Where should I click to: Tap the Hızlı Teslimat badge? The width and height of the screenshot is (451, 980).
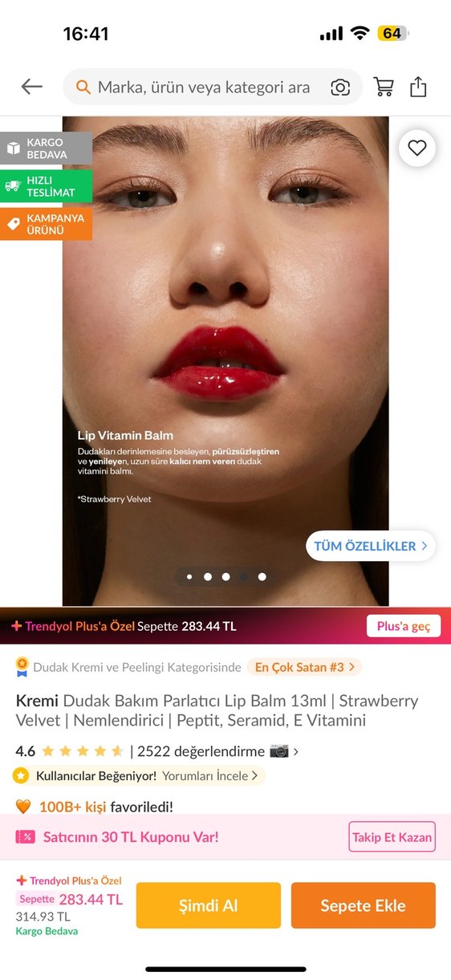pos(46,186)
